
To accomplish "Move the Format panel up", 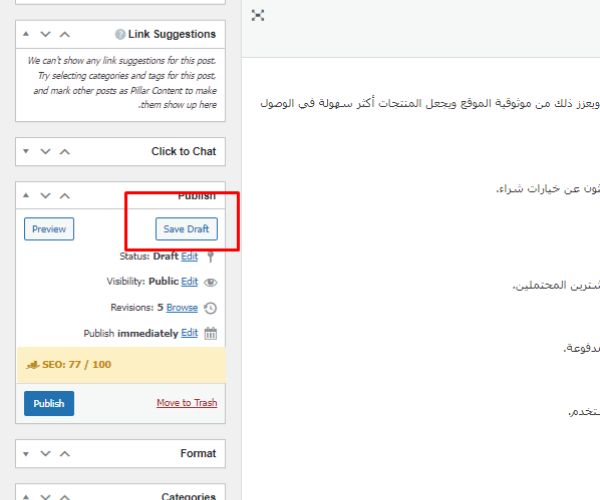I will pyautogui.click(x=65, y=453).
